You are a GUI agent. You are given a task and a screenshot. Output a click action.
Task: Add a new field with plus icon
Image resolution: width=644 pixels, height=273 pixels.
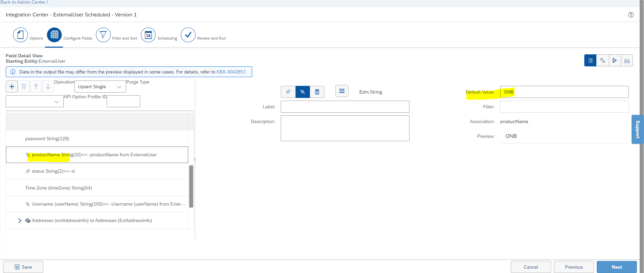(12, 87)
